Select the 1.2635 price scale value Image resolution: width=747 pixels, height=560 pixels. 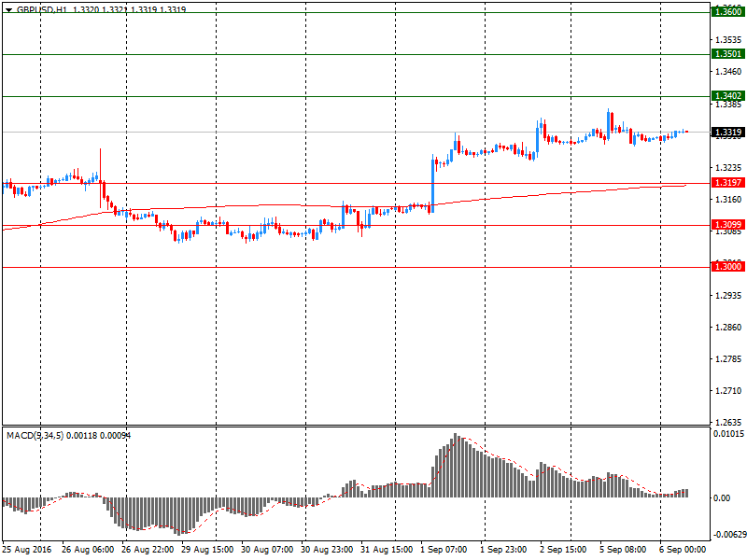pos(728,422)
